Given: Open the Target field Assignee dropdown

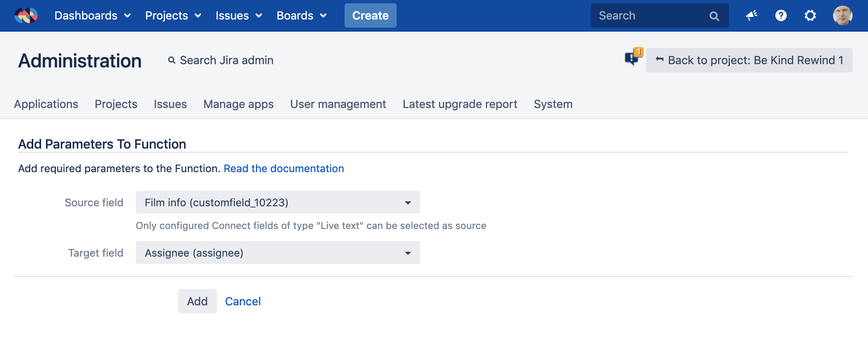Looking at the screenshot, I should click(x=278, y=253).
